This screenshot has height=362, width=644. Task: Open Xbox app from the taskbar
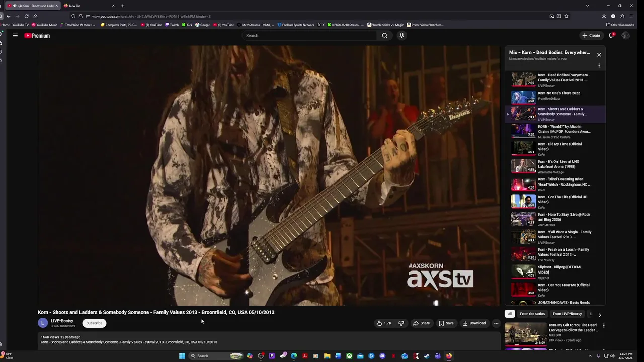[x=349, y=356]
